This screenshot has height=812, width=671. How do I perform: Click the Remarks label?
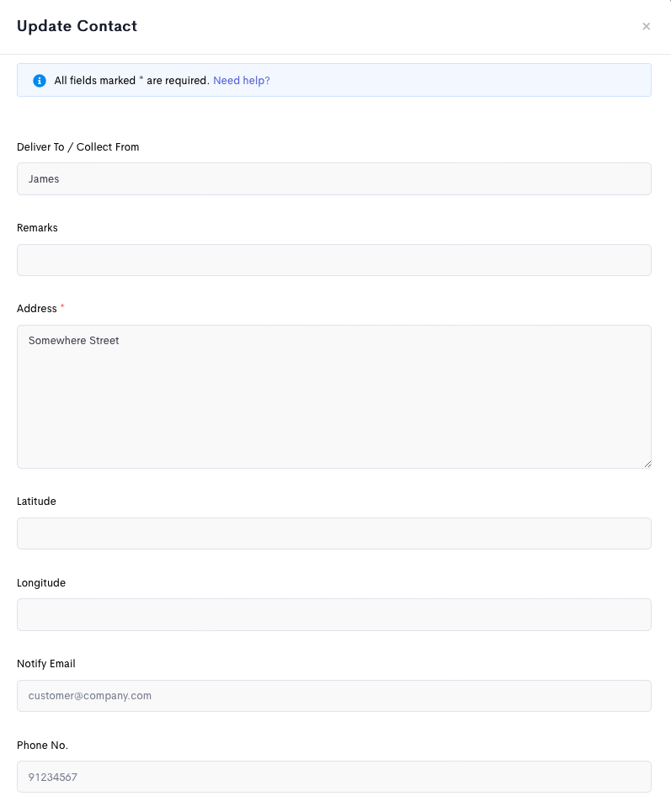37,228
